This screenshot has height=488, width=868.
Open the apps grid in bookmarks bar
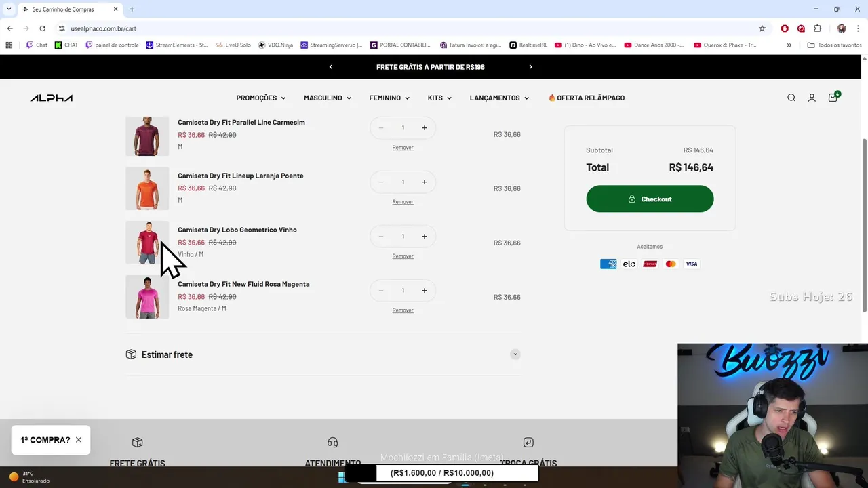[x=9, y=45]
